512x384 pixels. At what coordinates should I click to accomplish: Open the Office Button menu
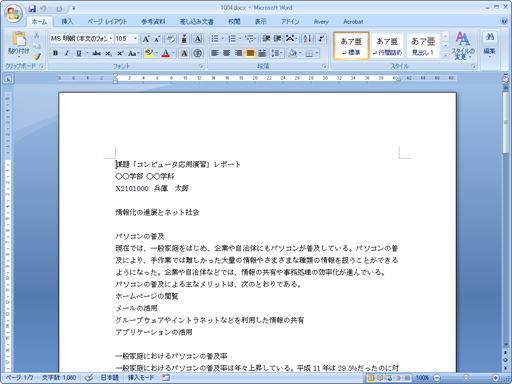(x=13, y=14)
